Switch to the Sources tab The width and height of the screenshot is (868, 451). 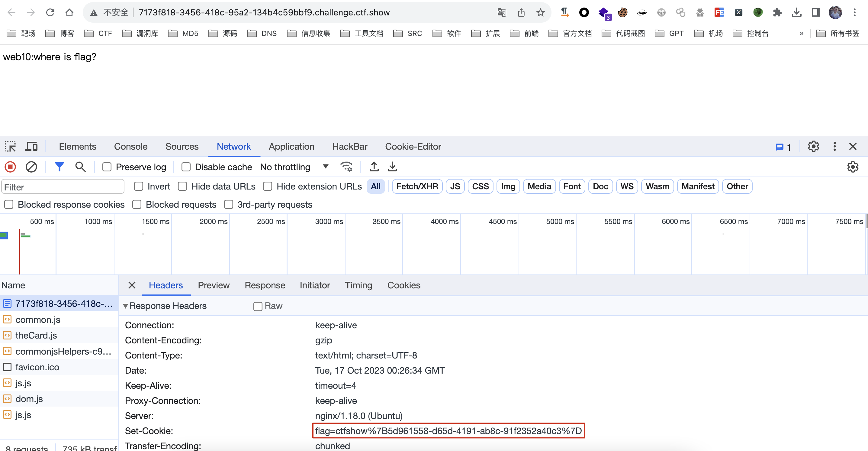coord(182,146)
